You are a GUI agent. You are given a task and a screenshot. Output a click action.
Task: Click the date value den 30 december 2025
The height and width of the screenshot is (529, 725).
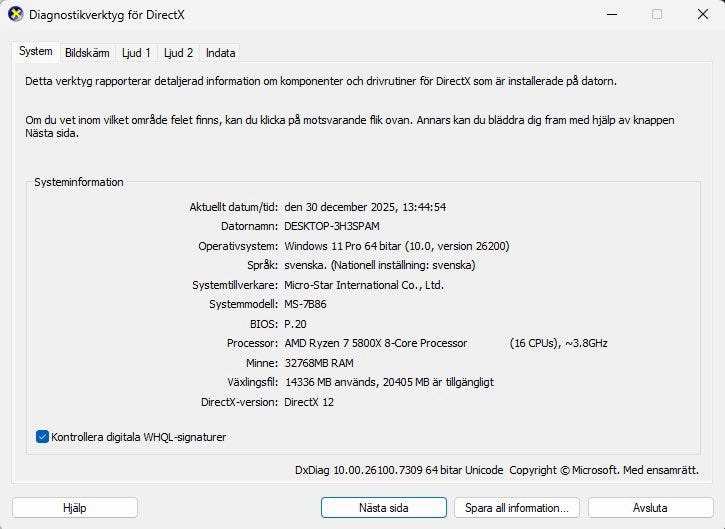(x=365, y=207)
